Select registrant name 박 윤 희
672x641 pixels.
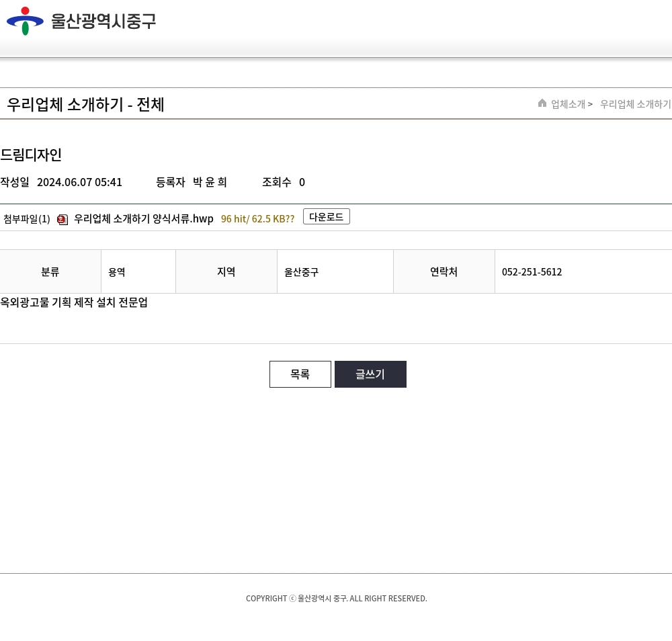[x=210, y=182]
